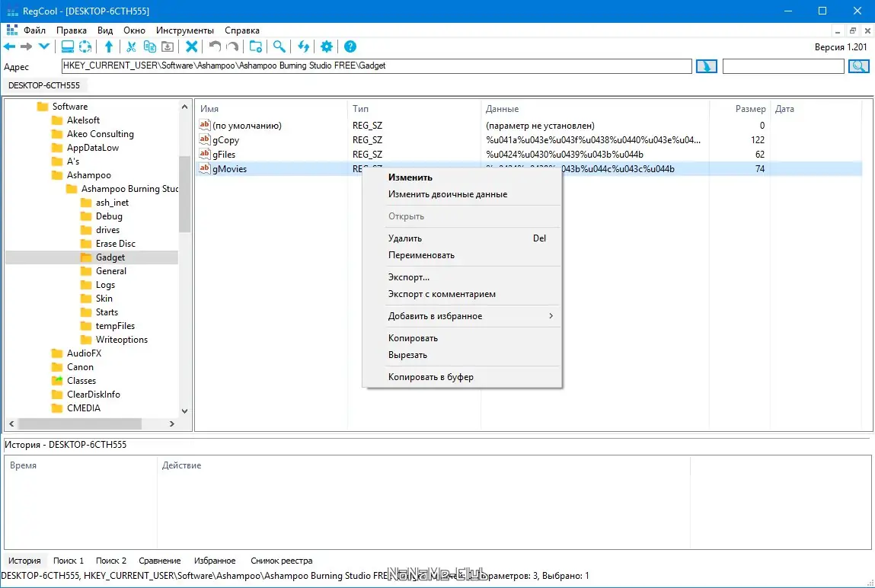Choose Копировать в буфер
The height and width of the screenshot is (588, 875).
461,377
